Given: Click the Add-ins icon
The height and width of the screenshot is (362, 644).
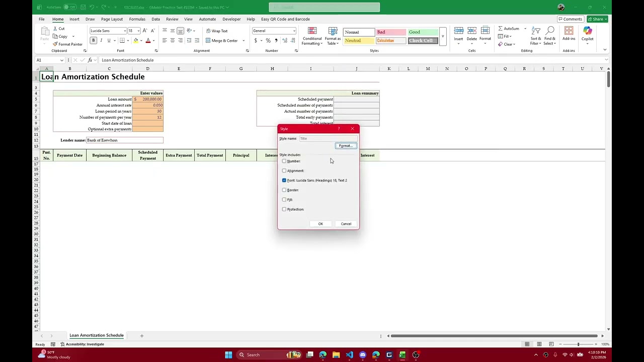Looking at the screenshot, I should (569, 32).
